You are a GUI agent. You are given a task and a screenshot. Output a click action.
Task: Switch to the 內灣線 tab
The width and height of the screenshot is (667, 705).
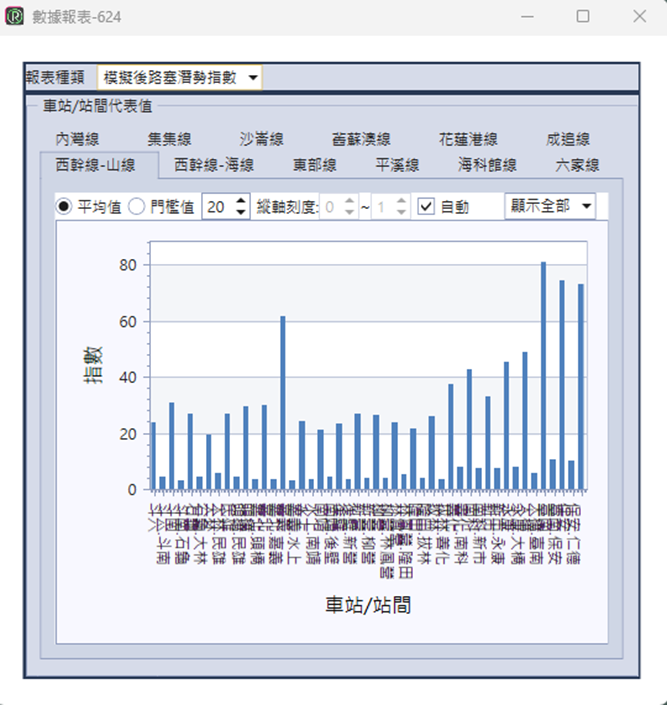point(77,139)
